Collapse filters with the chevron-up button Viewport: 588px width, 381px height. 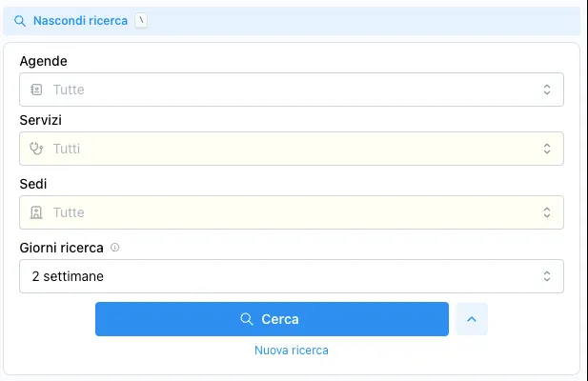pos(472,319)
